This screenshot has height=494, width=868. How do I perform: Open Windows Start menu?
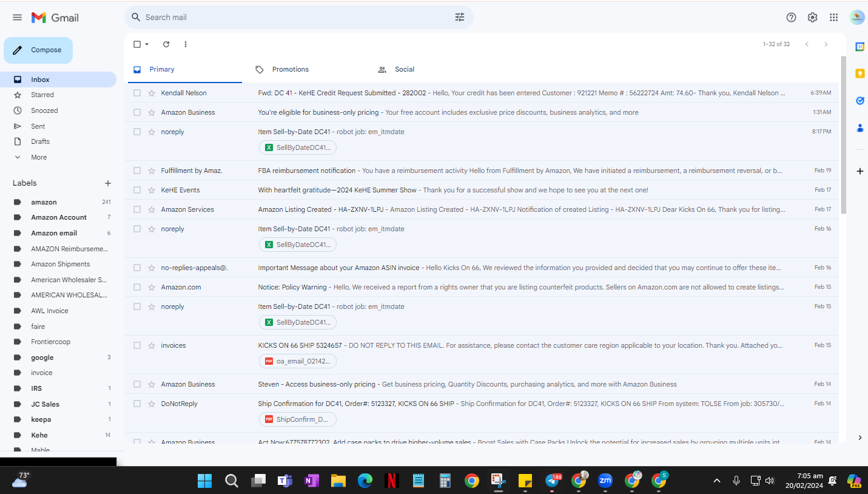tap(204, 481)
